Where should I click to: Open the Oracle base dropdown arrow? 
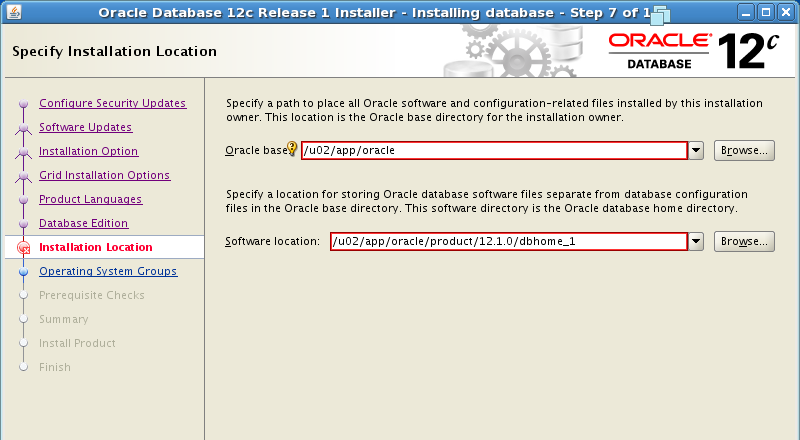pos(696,151)
